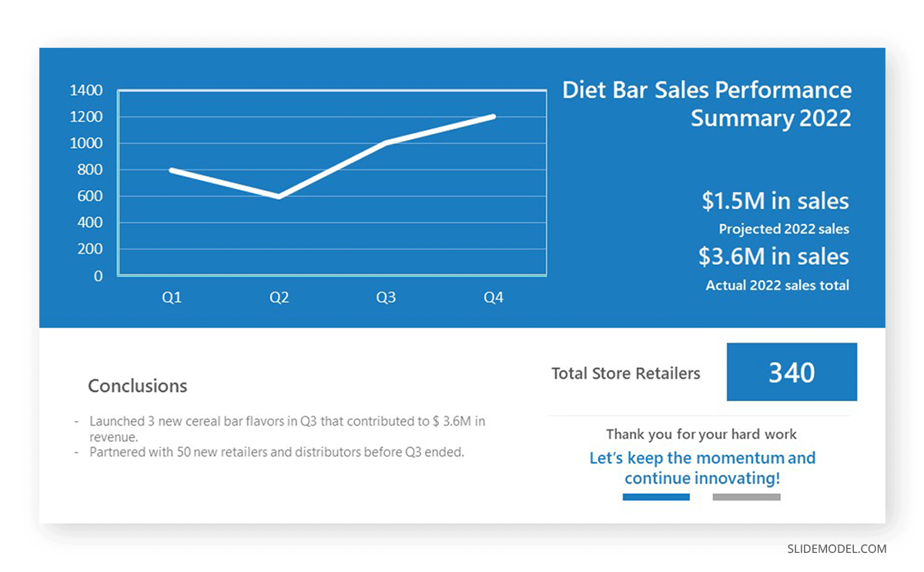Viewport: 924px width, 572px height.
Task: Select the Q3 point on the line chart
Action: pos(386,143)
